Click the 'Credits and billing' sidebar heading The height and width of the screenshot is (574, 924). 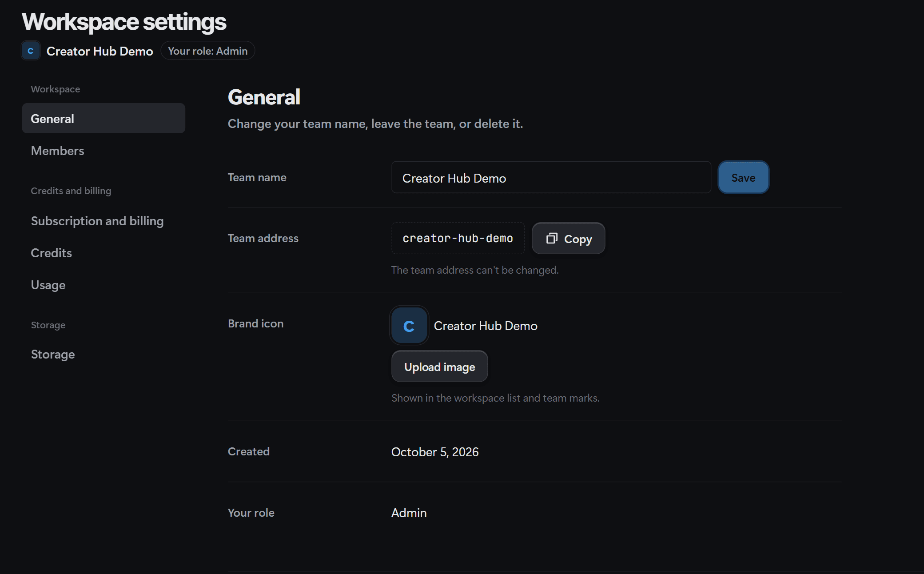(x=71, y=191)
